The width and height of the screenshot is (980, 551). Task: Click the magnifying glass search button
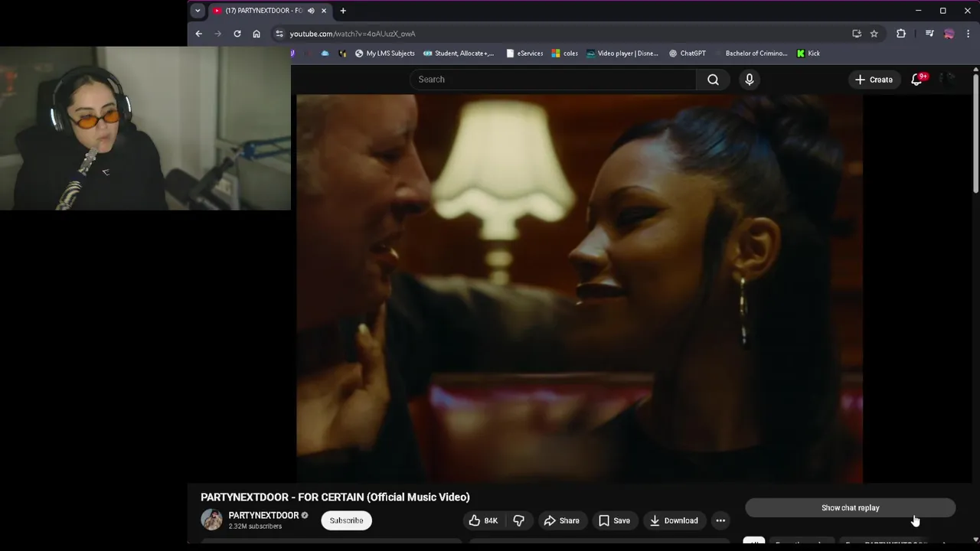(713, 80)
